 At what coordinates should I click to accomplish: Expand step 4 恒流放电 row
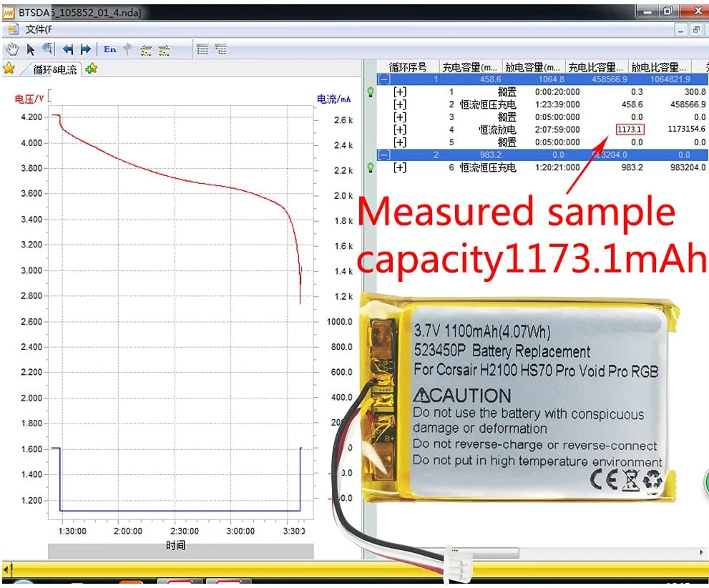pos(400,129)
